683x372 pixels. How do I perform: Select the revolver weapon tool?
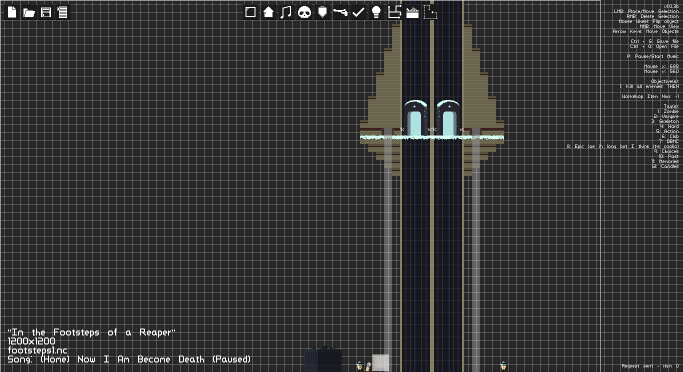click(x=340, y=12)
